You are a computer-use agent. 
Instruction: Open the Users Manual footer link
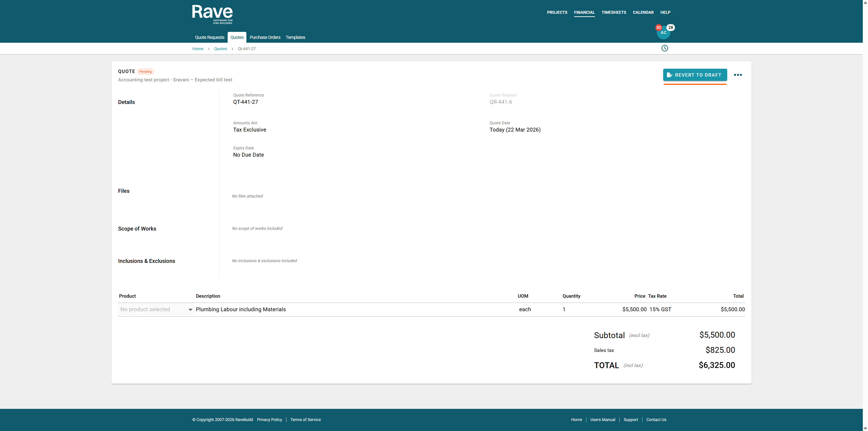tap(602, 419)
